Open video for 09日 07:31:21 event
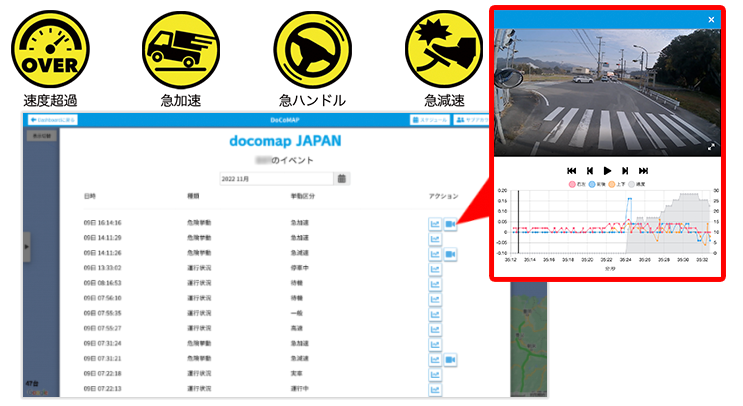The image size is (743, 406). (x=450, y=359)
